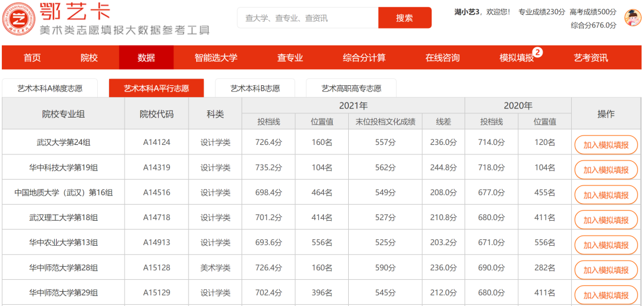Image resolution: width=644 pixels, height=306 pixels.
Task: Click the 武汉大学第24组 cell
Action: (63, 143)
